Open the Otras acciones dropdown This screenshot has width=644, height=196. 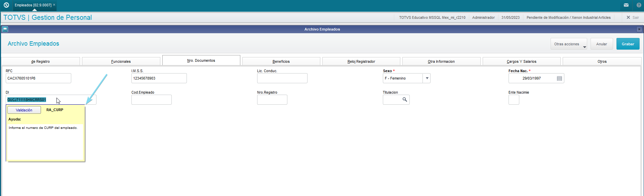pos(569,44)
